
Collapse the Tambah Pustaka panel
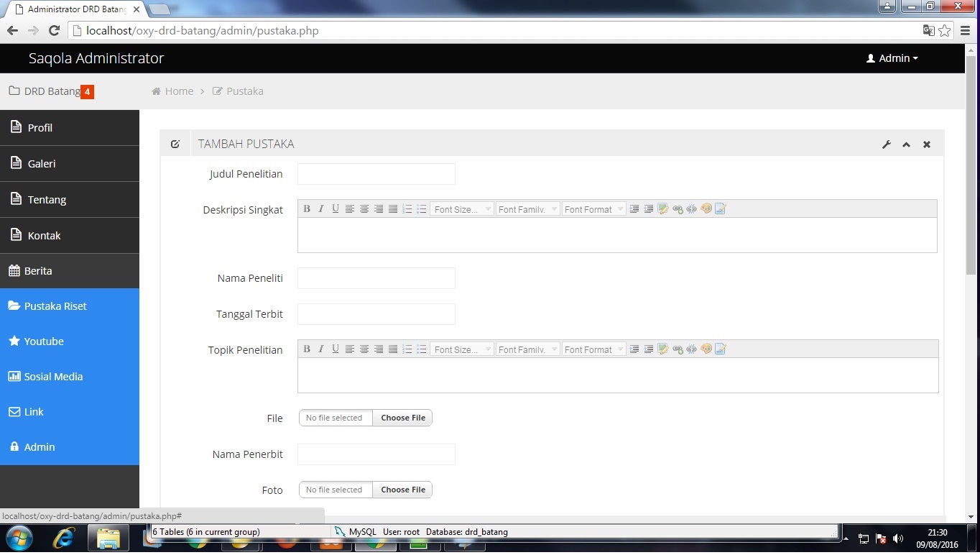click(x=907, y=145)
